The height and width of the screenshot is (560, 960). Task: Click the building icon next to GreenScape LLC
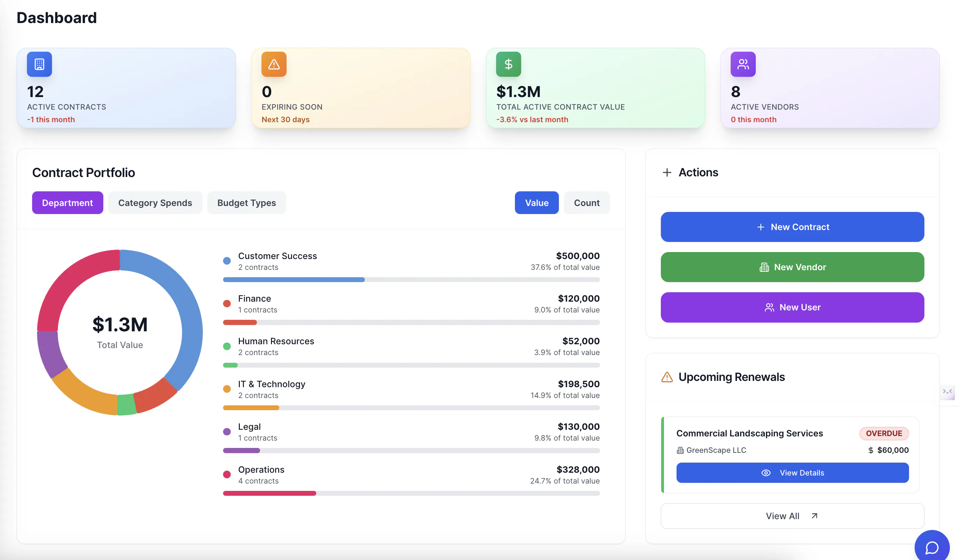[x=680, y=450]
